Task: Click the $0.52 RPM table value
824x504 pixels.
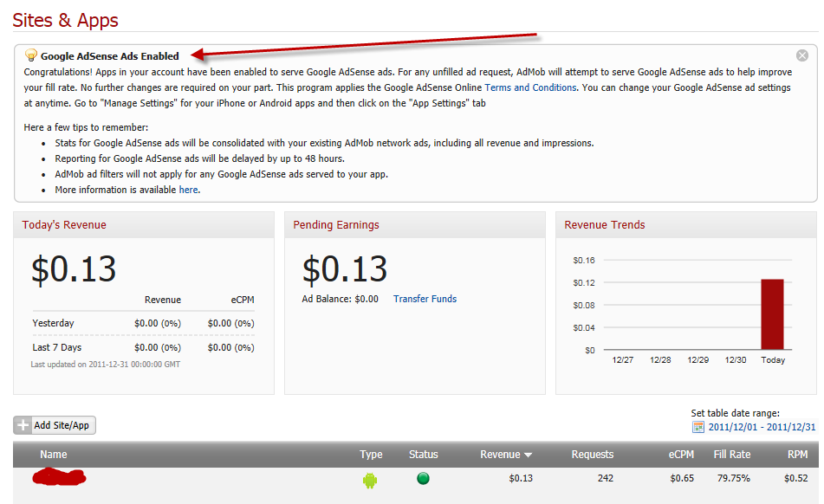Action: click(795, 478)
